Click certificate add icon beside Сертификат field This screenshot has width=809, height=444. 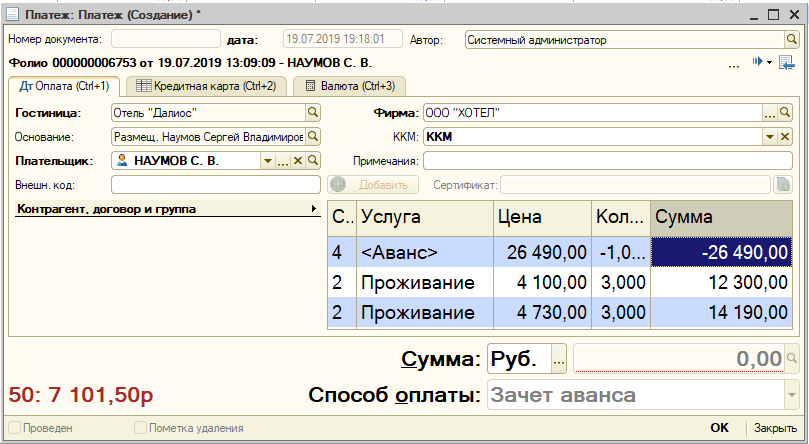(x=783, y=185)
